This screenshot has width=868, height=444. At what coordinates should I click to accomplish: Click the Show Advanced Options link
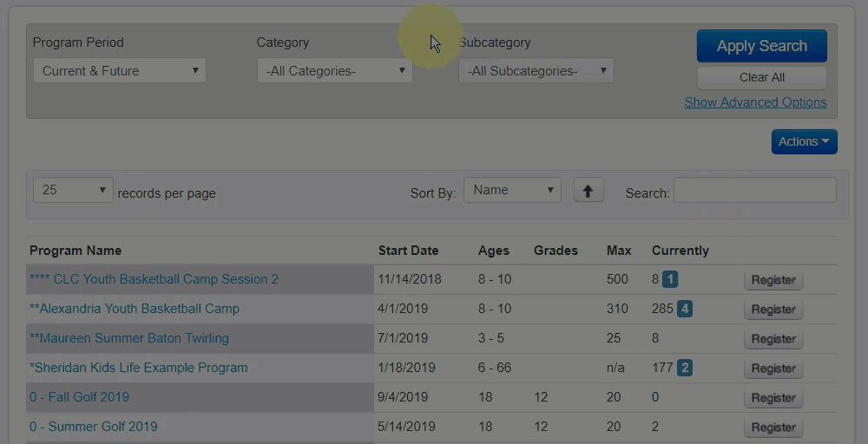point(755,102)
